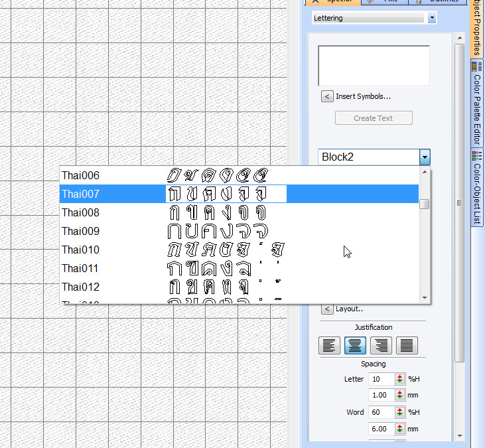The width and height of the screenshot is (485, 448).
Task: Click the lettering text entry box
Action: click(x=374, y=66)
